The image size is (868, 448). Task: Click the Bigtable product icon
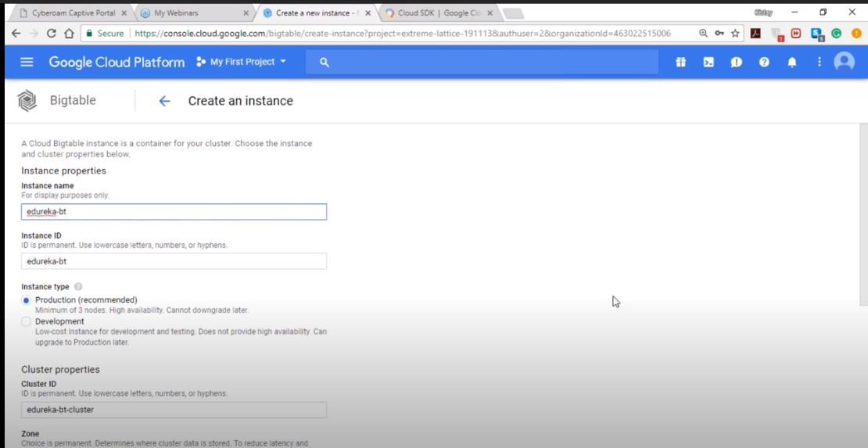pos(27,101)
